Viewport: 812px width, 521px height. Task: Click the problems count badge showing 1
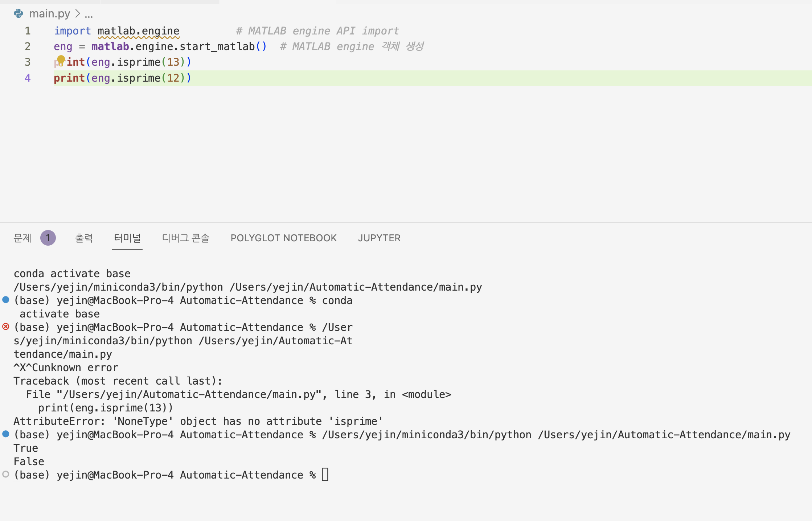pyautogui.click(x=48, y=238)
